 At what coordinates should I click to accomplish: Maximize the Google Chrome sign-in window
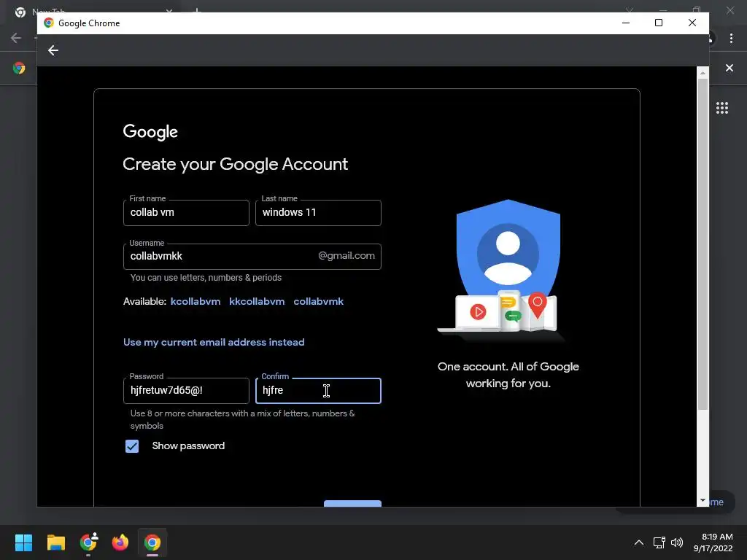[x=659, y=23]
